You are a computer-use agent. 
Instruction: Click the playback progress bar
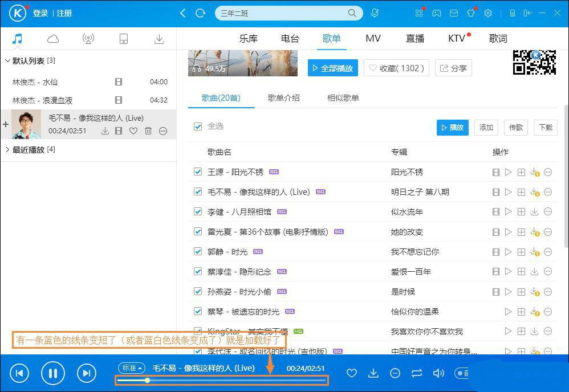[222, 381]
